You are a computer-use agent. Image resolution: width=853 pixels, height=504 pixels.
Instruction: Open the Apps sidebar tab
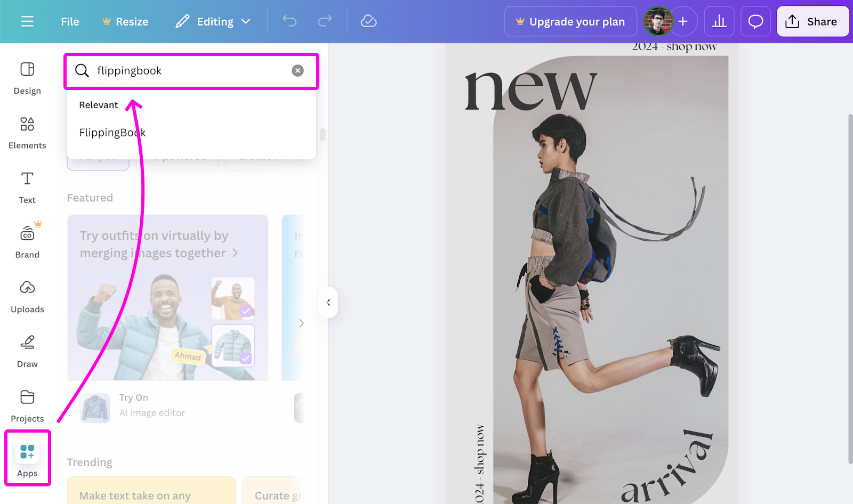(x=27, y=459)
